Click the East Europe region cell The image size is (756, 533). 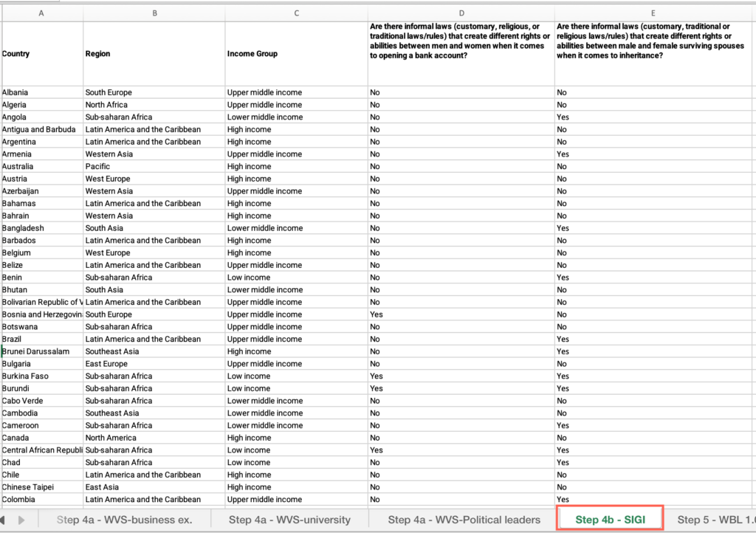click(154, 364)
